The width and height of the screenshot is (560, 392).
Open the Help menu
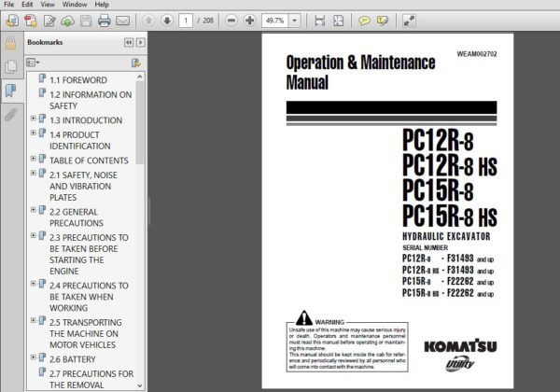pyautogui.click(x=102, y=5)
